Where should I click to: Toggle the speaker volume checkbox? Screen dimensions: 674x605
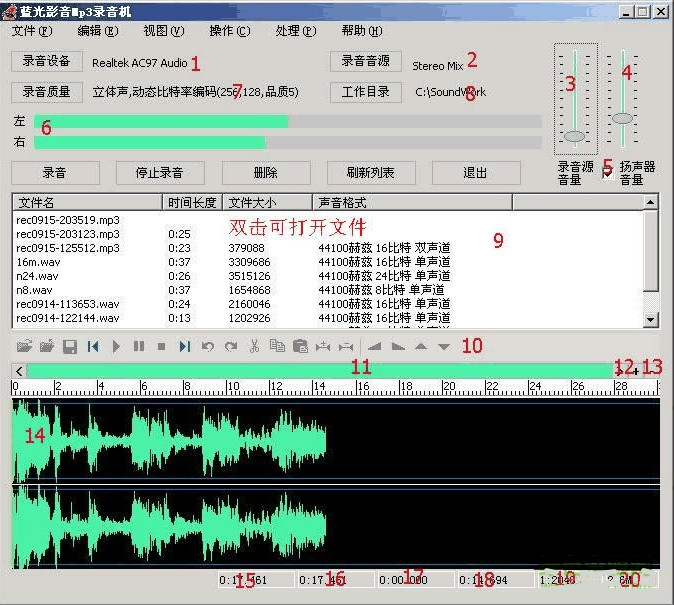(607, 172)
